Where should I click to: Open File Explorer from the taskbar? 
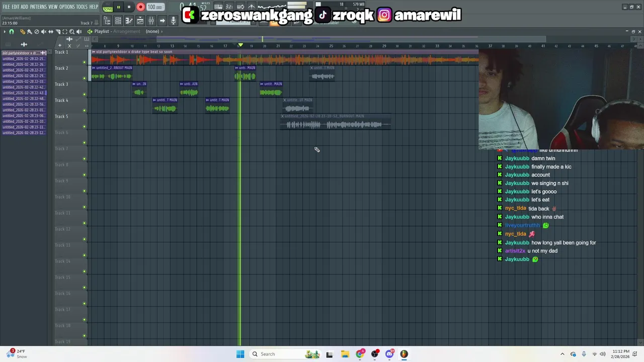[345, 354]
